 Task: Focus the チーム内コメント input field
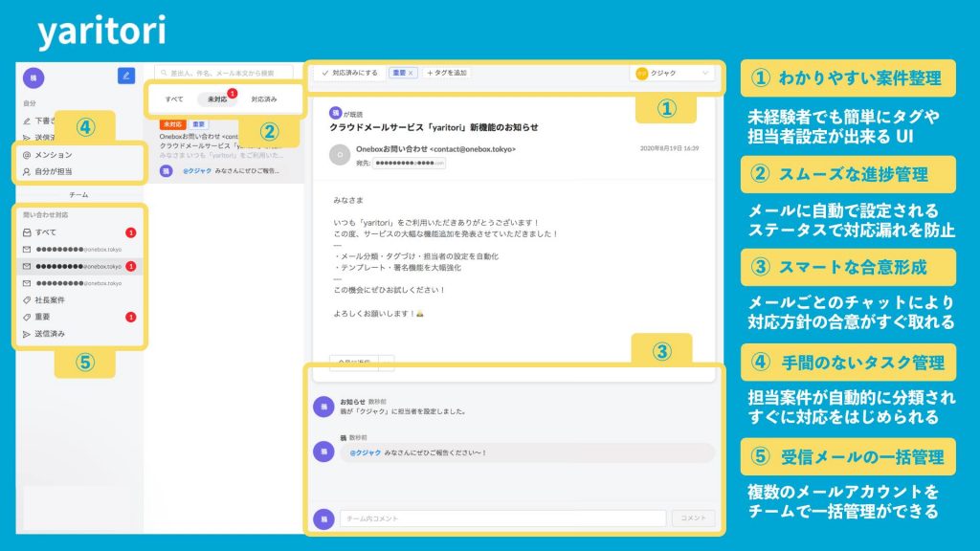point(502,518)
